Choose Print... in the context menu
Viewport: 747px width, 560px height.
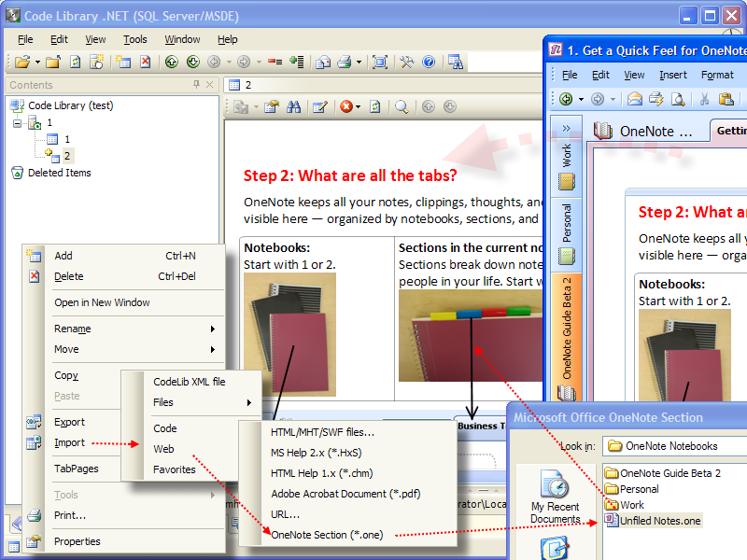pyautogui.click(x=70, y=515)
